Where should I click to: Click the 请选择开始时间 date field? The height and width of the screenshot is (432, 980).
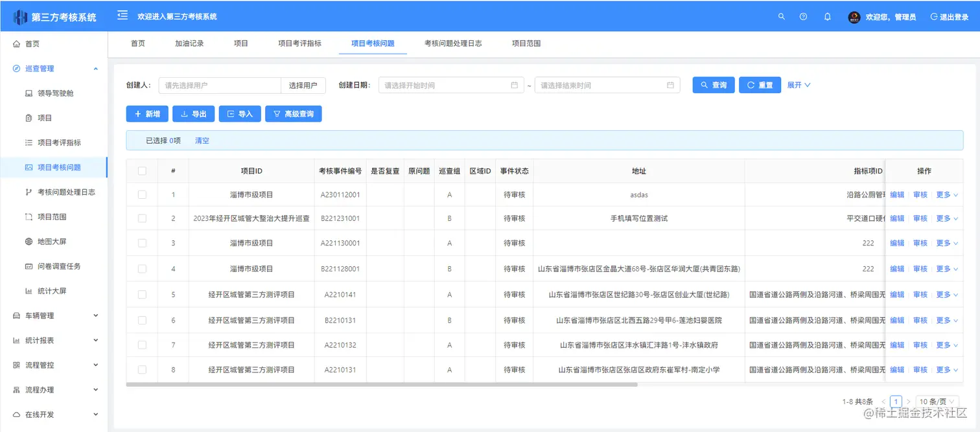pyautogui.click(x=451, y=85)
